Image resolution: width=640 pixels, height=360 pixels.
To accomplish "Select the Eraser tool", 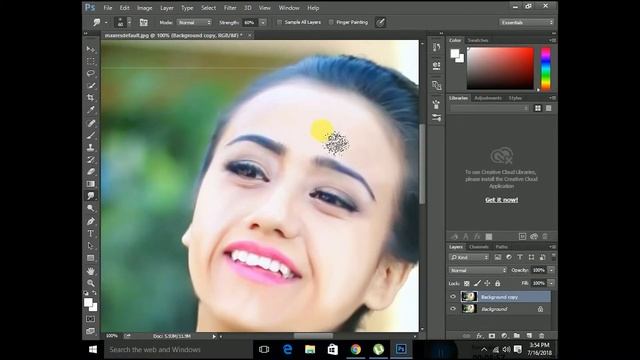I will (x=91, y=171).
